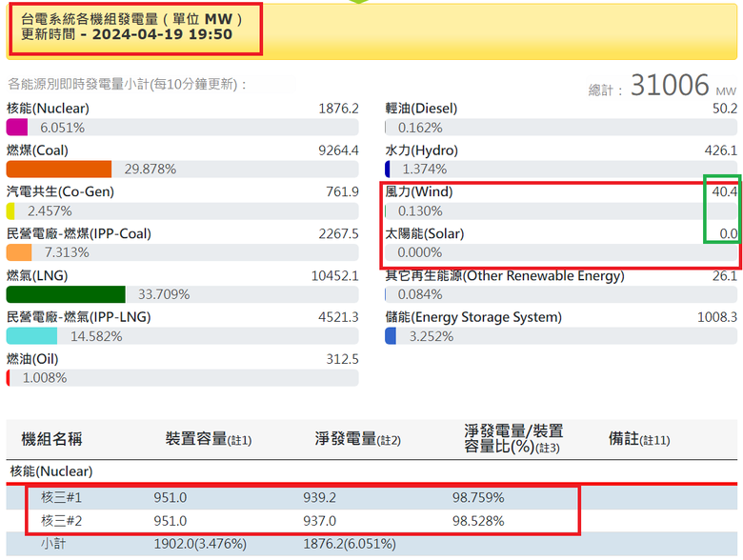Click the IPP-Coal 7.313% bar
Viewport: 743px width, 560px height.
tap(183, 252)
